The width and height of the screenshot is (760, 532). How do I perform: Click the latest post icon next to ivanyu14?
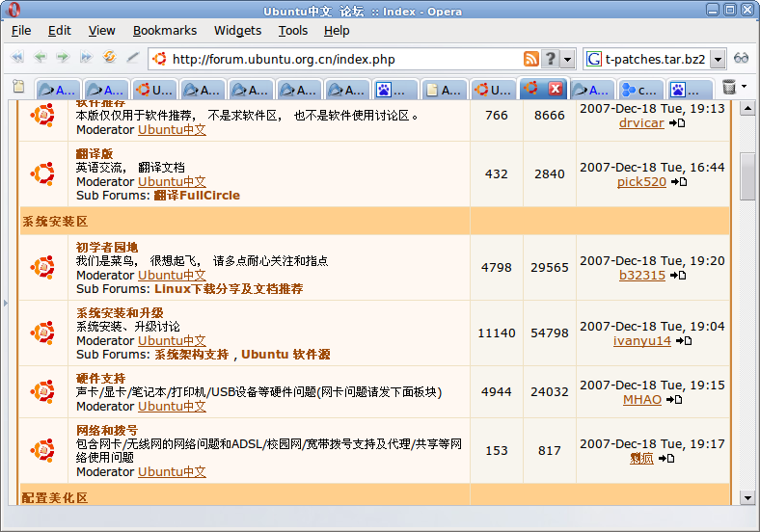pos(684,341)
